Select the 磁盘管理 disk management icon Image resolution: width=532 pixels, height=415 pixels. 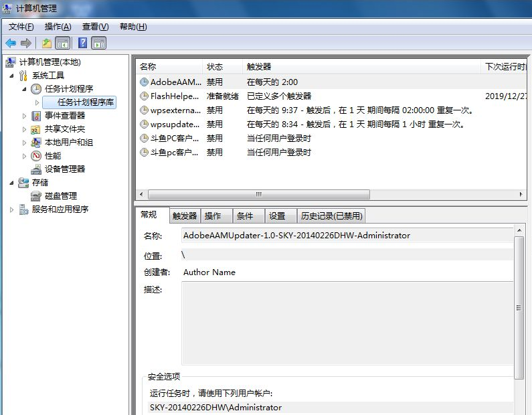click(x=36, y=196)
